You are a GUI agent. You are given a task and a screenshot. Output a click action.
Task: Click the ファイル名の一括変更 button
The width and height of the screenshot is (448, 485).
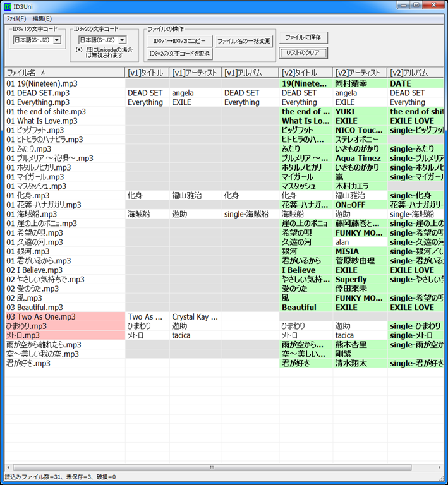point(244,41)
